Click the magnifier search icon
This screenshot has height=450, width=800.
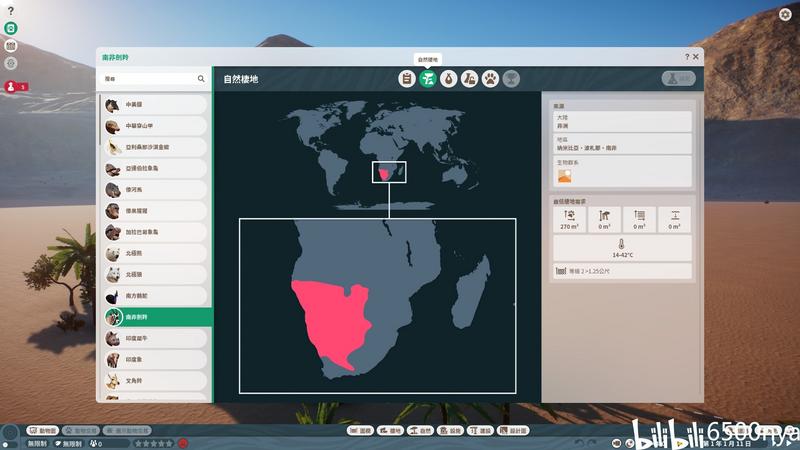[x=201, y=79]
